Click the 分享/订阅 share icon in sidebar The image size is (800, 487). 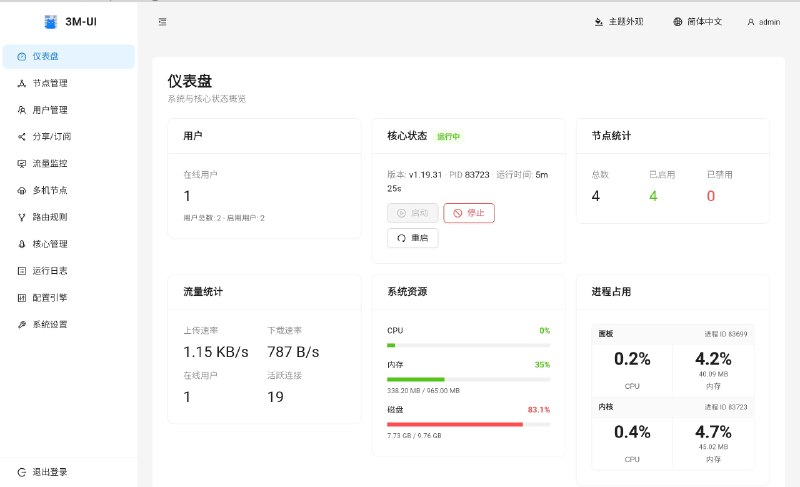point(21,137)
